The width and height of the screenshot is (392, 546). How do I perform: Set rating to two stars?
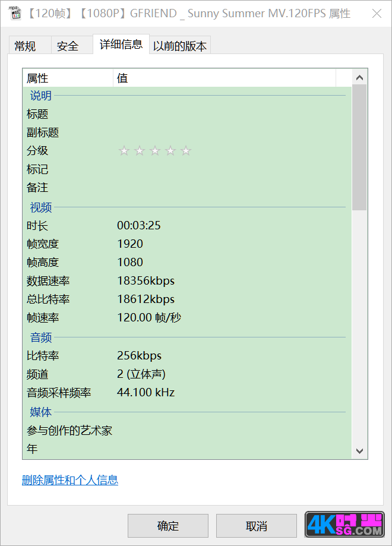coord(140,151)
